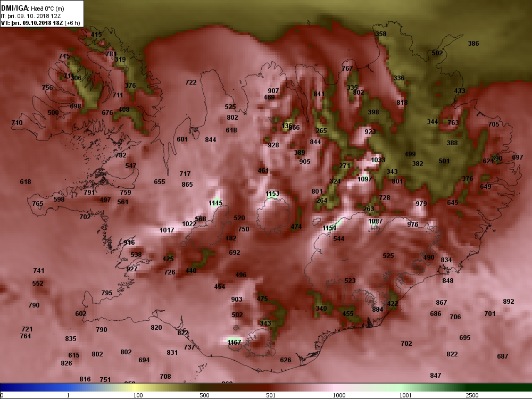Screen dimensions: 532x399
Task: Click the 'VT: þri. 09.10.2018 18Z (+6 h)' line
Action: pos(40,23)
